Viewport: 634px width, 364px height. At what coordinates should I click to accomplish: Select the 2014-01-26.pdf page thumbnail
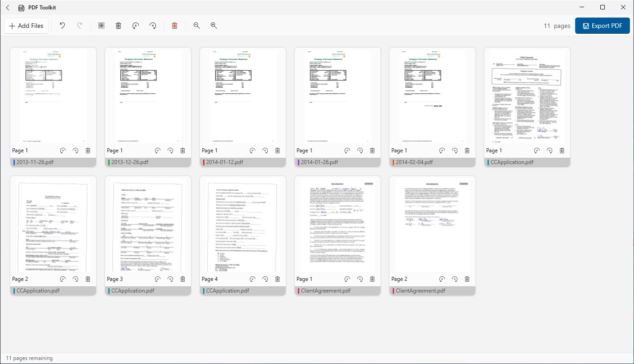pos(338,96)
